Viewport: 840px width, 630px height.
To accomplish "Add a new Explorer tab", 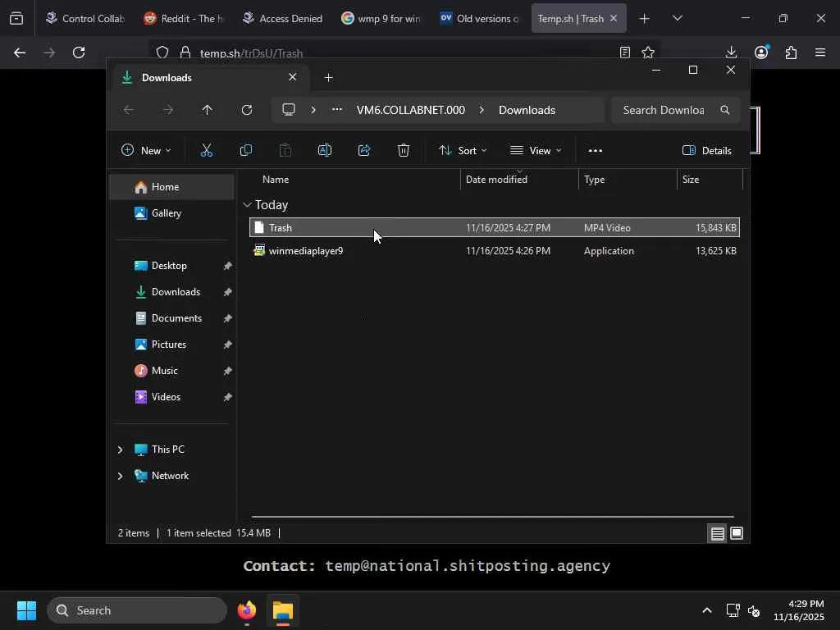I will [x=328, y=78].
